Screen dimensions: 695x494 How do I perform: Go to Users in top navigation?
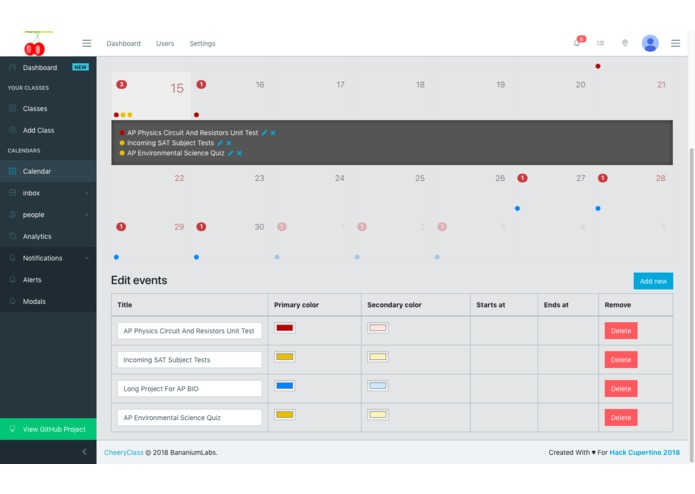pos(165,43)
